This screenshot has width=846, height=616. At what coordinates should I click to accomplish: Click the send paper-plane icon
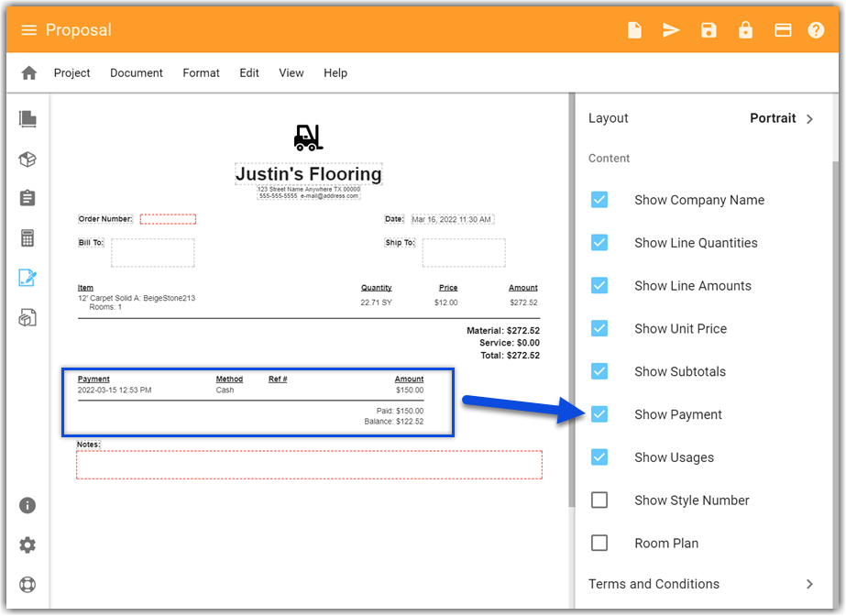(x=671, y=30)
